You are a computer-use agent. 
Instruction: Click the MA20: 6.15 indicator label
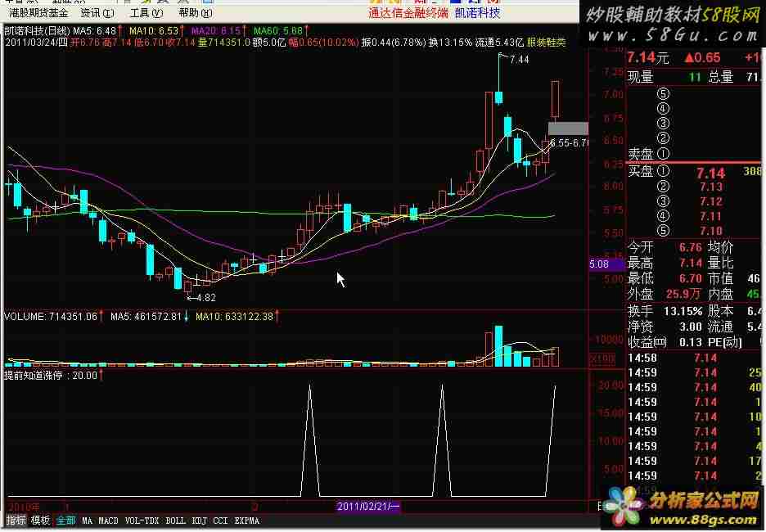[216, 31]
